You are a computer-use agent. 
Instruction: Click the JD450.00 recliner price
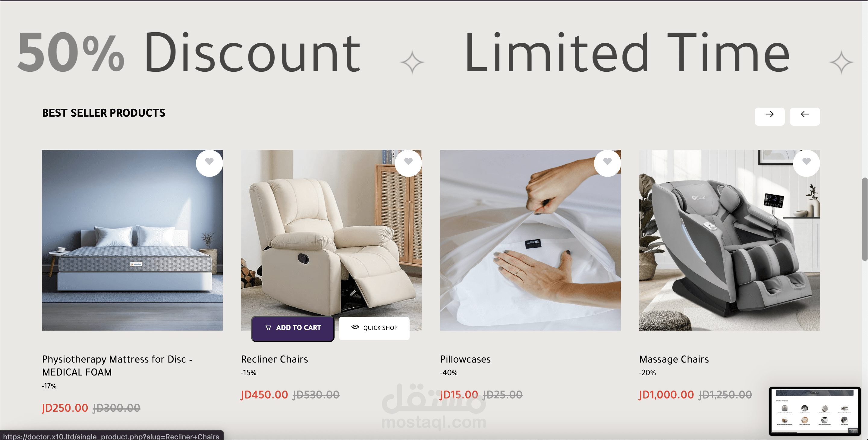pyautogui.click(x=265, y=394)
